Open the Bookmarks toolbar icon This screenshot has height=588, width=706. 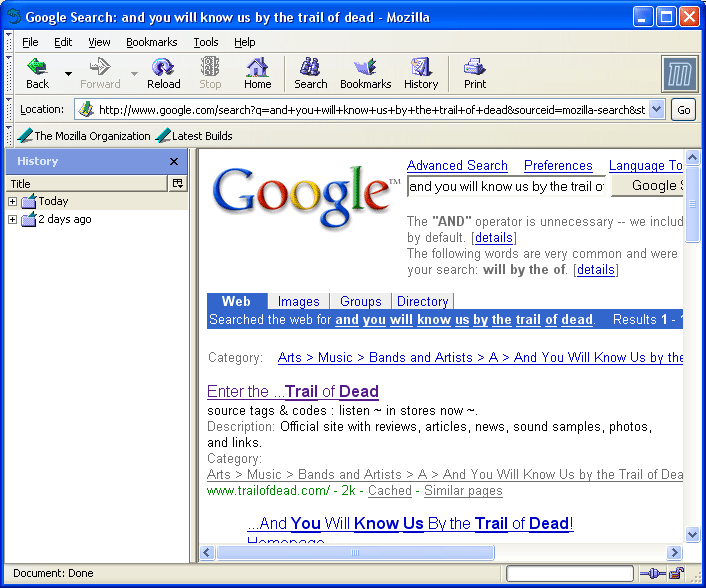tap(365, 68)
